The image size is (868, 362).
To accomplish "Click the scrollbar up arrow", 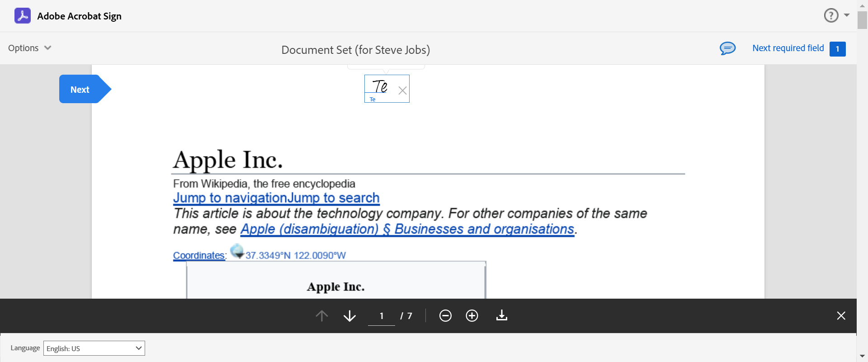I will (x=862, y=5).
